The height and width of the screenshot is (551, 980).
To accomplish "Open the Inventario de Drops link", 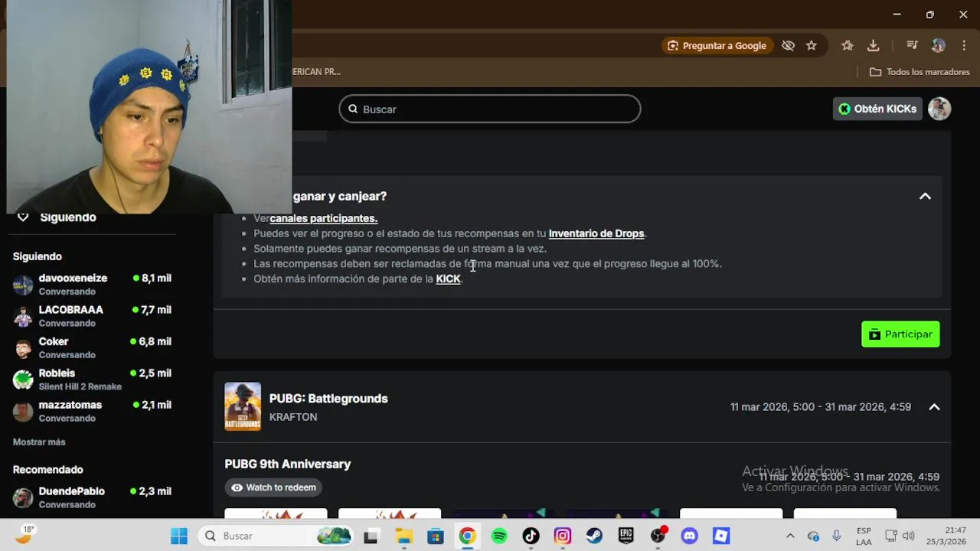I will pos(596,233).
